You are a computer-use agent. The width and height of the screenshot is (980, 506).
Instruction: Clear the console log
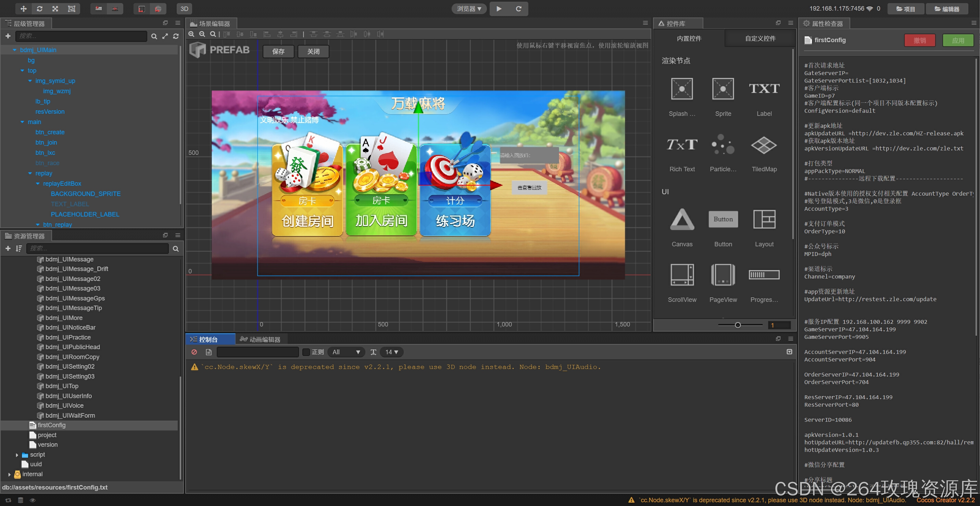(x=194, y=352)
